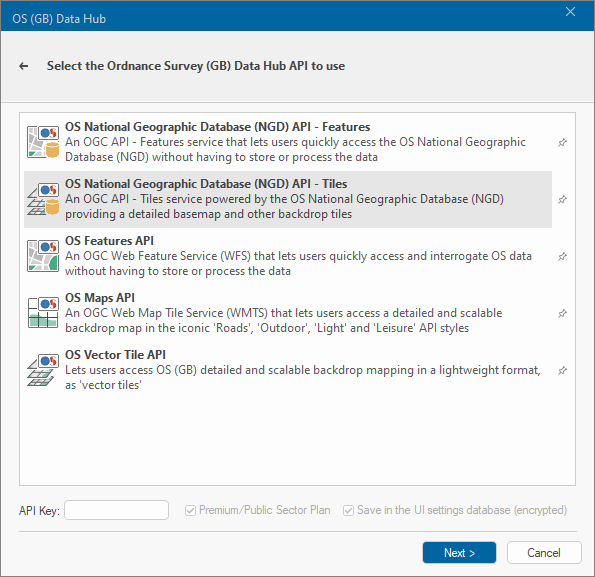Toggle the Premium/Public Sector Plan checkbox
This screenshot has height=577, width=595.
click(190, 511)
